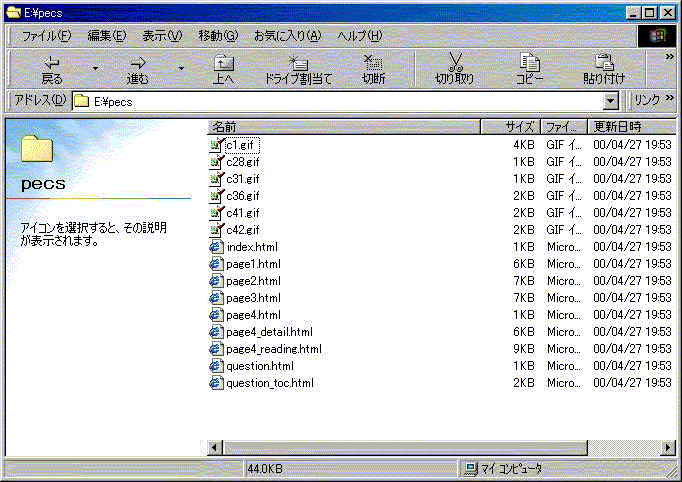Select the page4_reading.html file icon

point(216,348)
